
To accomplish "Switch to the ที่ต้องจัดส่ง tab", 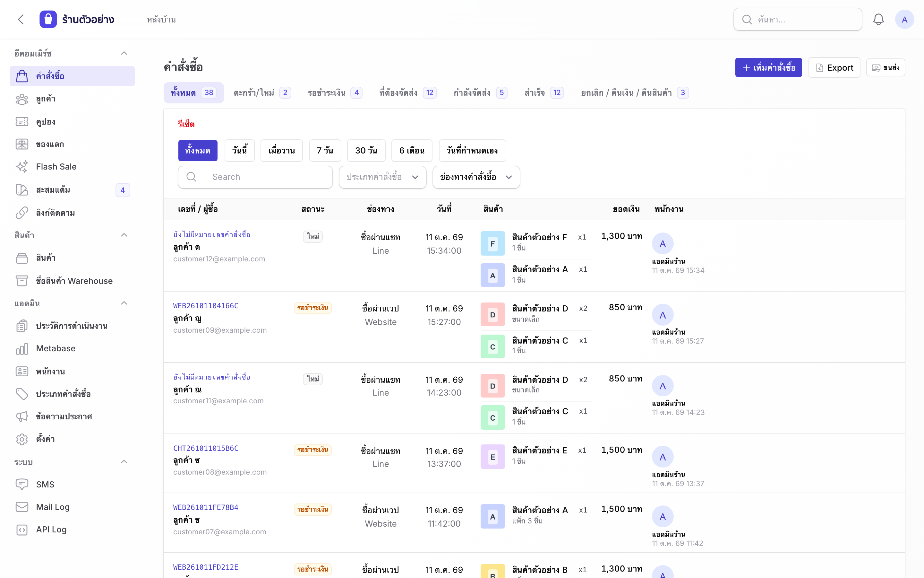I will point(408,92).
